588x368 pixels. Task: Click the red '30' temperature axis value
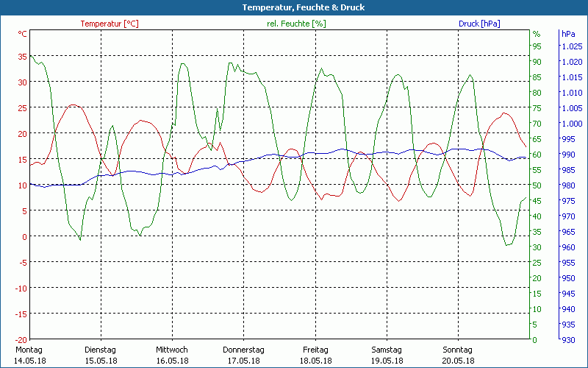(23, 82)
